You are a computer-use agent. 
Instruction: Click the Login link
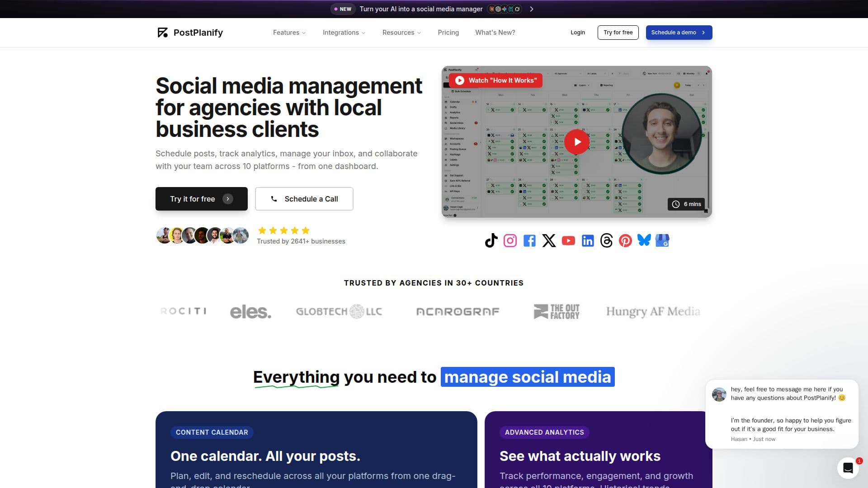577,33
